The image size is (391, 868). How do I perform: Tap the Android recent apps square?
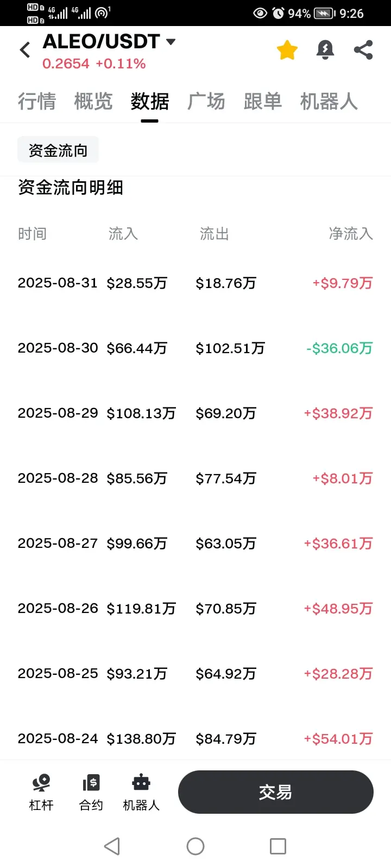coord(278,846)
